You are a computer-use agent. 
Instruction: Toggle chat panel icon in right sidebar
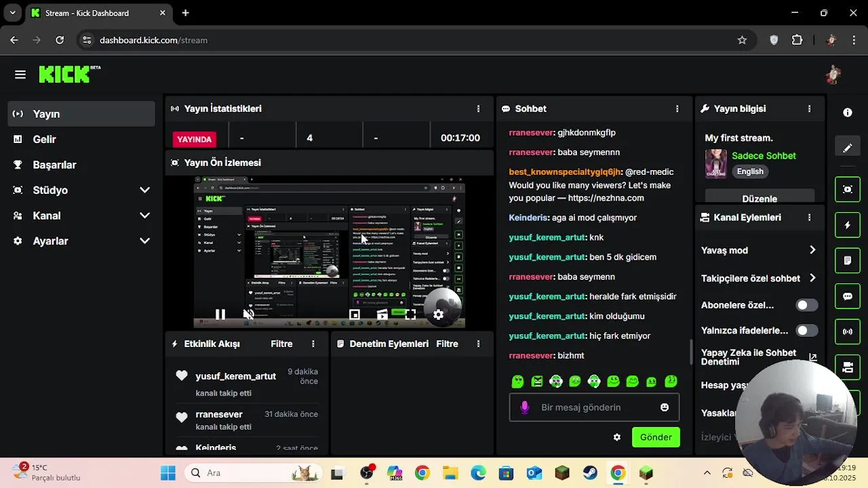[x=848, y=296]
